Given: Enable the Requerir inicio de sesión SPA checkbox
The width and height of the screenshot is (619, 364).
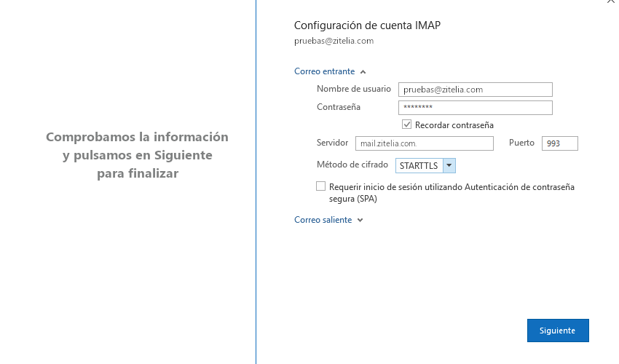Looking at the screenshot, I should pos(321,186).
